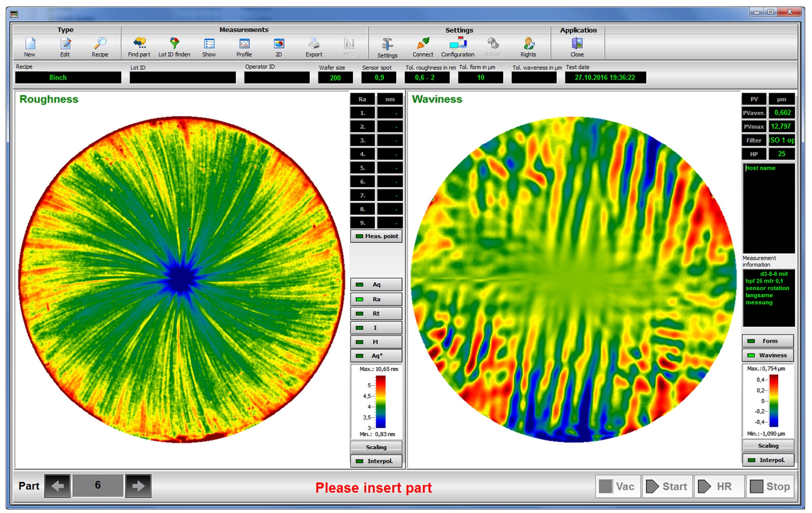Toggle the Ra roughness parameter button
Image resolution: width=812 pixels, height=513 pixels.
tap(376, 299)
